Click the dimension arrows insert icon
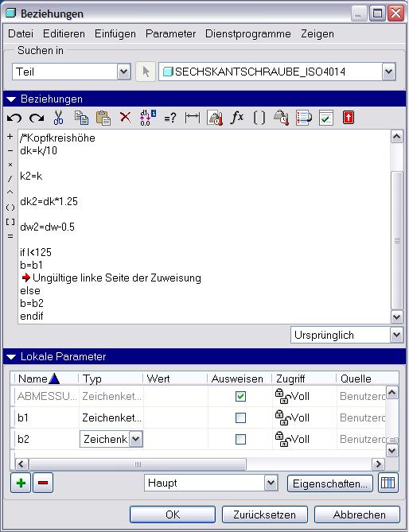 [193, 118]
